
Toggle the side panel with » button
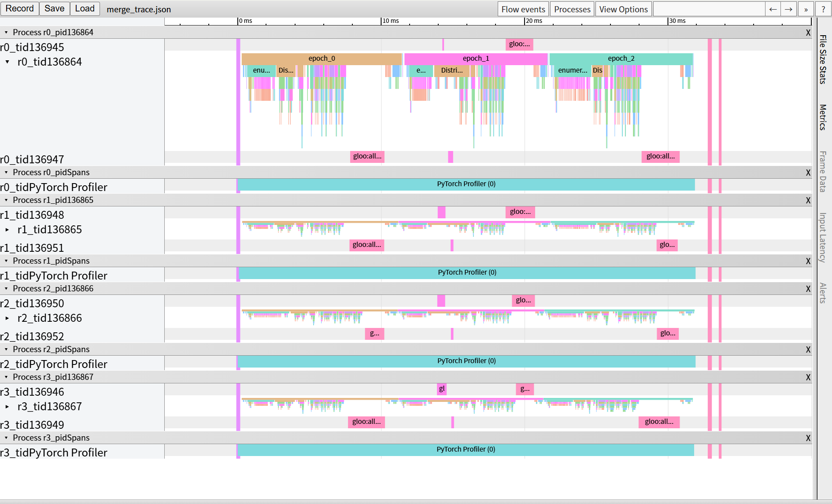[x=806, y=9]
